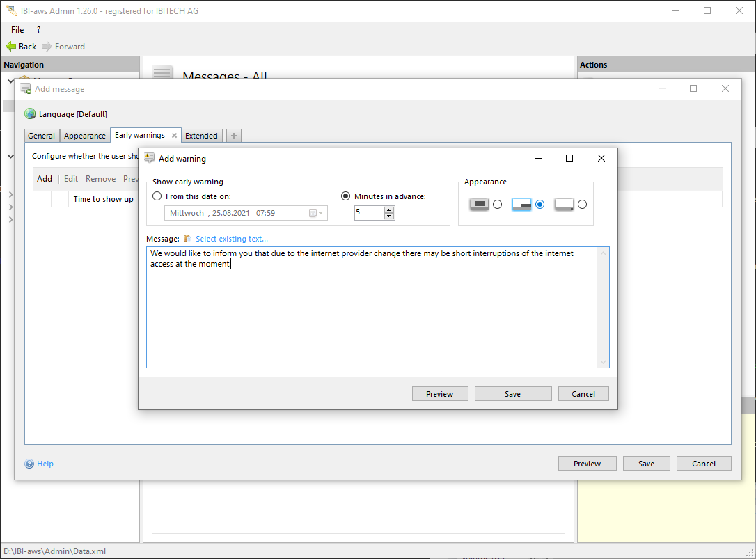Select the 'Minutes in advance' radio option
The height and width of the screenshot is (559, 756).
[346, 196]
